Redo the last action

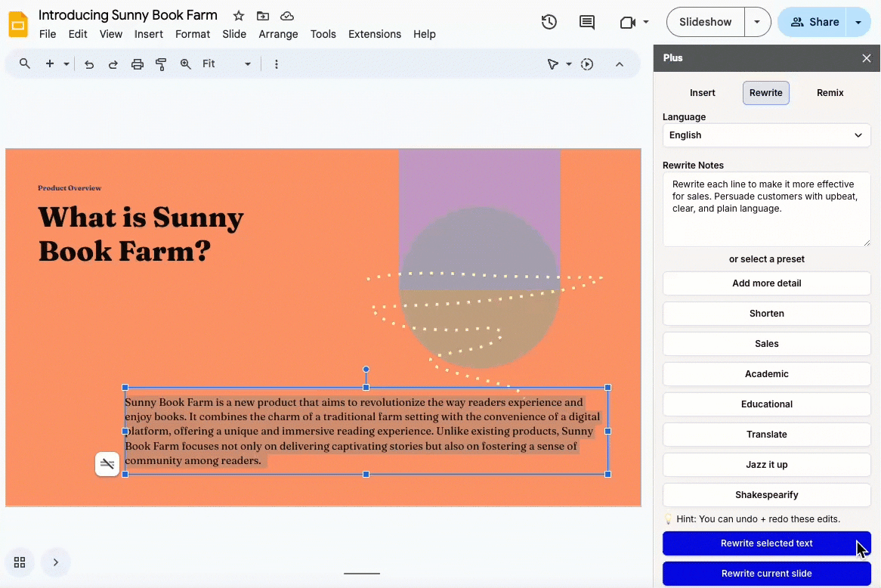click(x=113, y=64)
